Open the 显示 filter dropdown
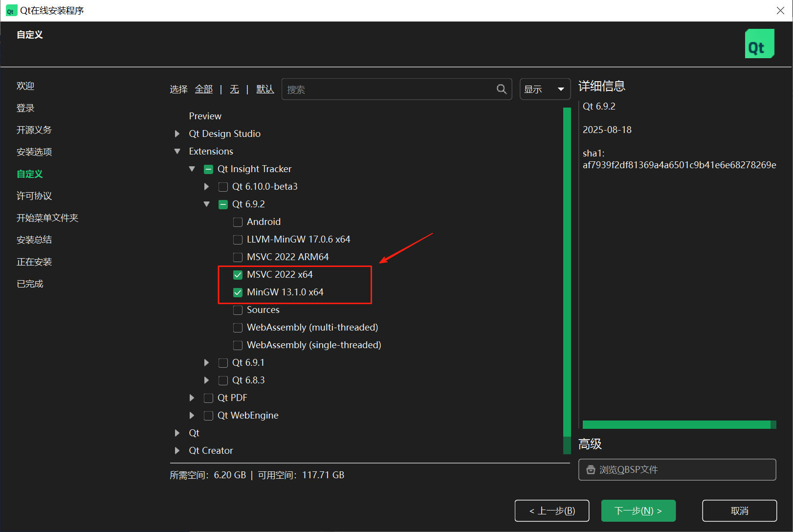 coord(545,89)
